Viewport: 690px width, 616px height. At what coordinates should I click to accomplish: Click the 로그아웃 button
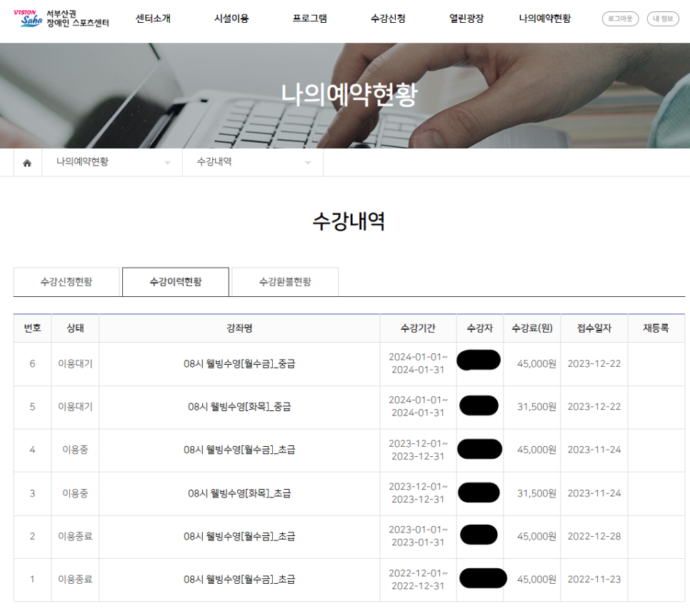620,19
